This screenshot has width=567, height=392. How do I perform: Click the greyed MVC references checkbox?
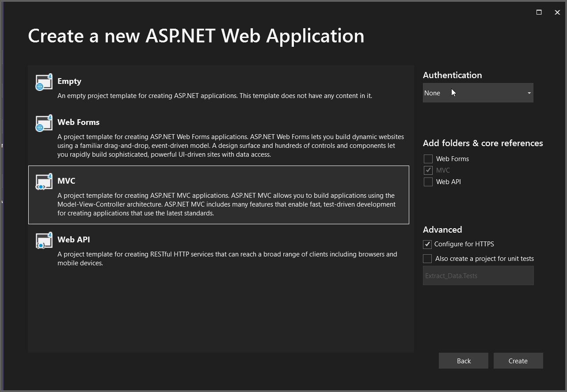428,170
